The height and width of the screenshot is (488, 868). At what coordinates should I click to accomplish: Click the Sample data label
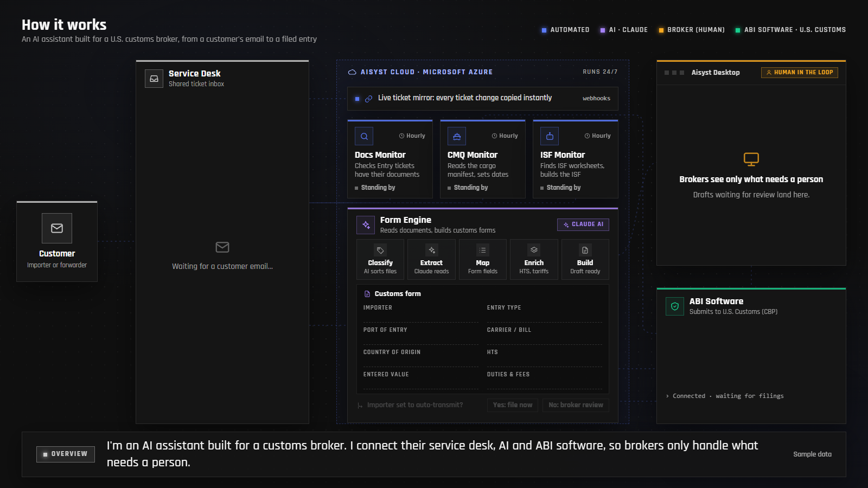(x=812, y=454)
